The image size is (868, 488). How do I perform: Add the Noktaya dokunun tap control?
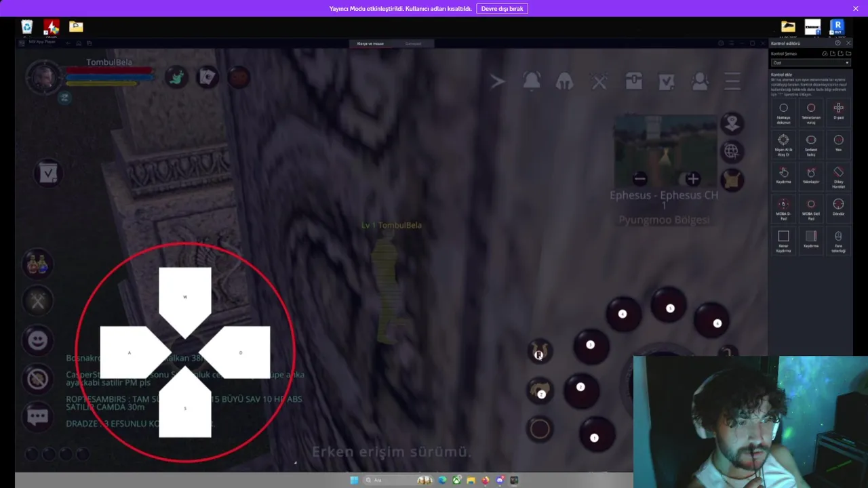(783, 113)
